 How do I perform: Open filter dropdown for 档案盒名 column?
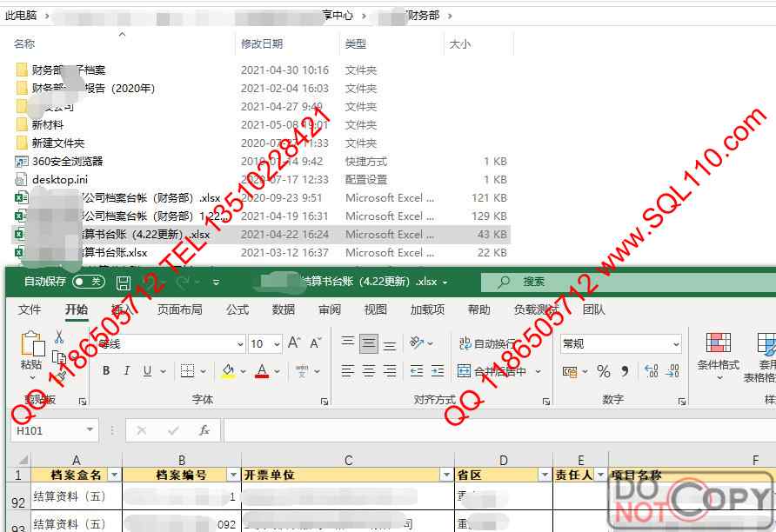tap(114, 475)
